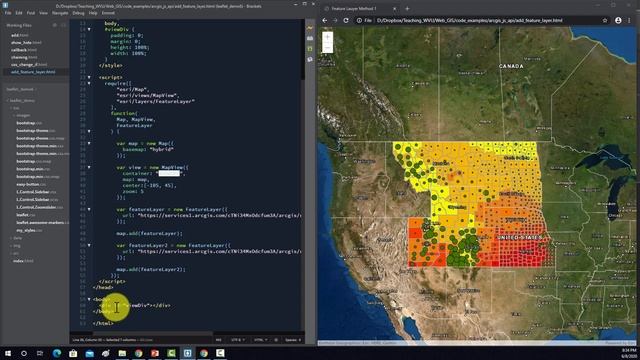Image resolution: width=640 pixels, height=360 pixels.
Task: Open File menu in Brackets
Action: [x=8, y=13]
